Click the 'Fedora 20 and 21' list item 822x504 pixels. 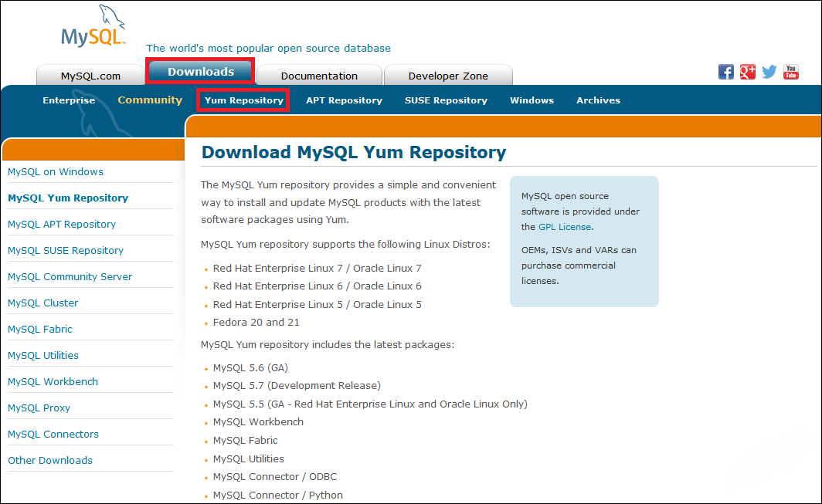(x=256, y=322)
